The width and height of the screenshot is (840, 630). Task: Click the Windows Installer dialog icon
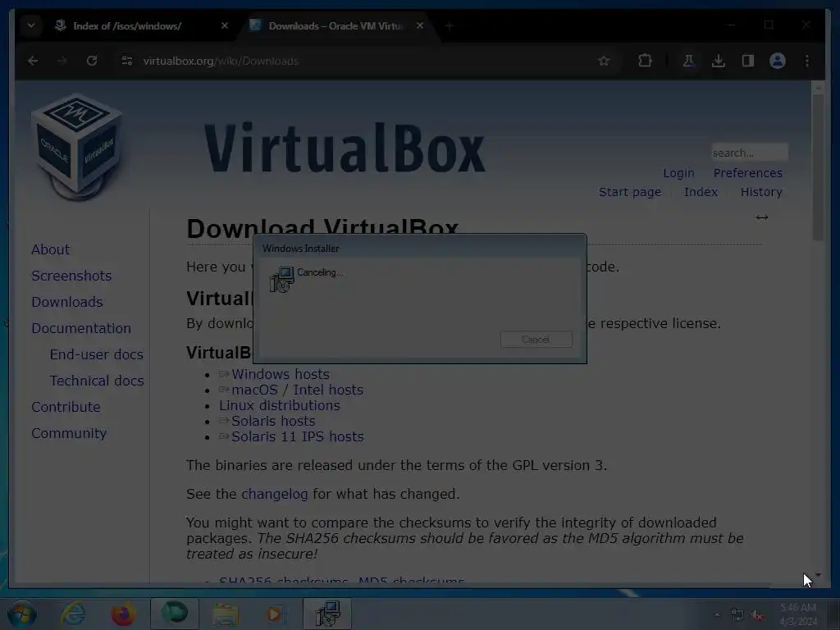282,279
